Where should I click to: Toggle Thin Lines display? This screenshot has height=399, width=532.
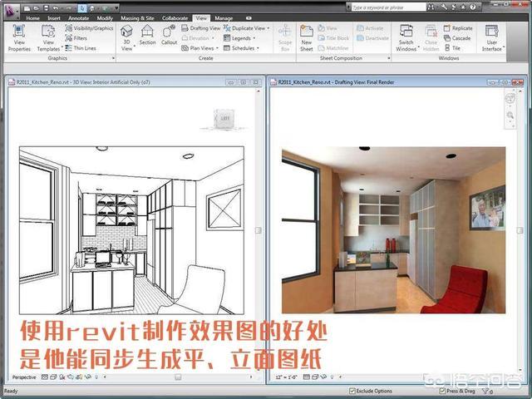pyautogui.click(x=81, y=48)
